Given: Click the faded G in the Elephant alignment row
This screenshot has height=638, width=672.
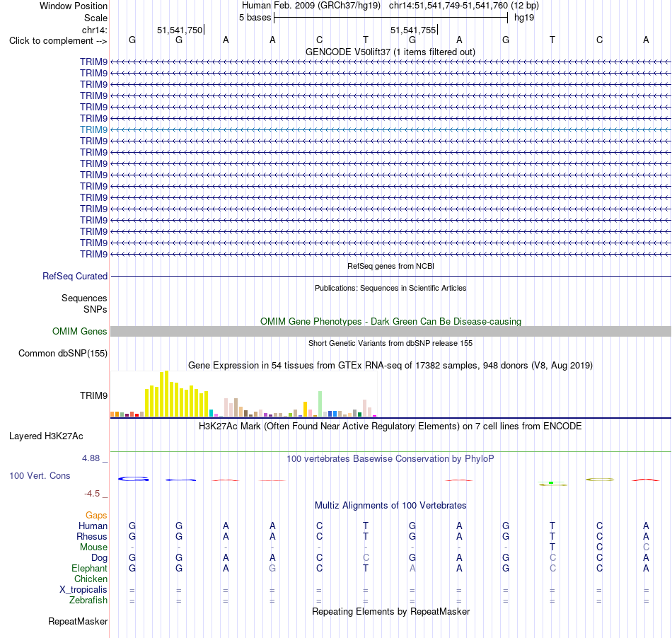Looking at the screenshot, I should point(272,568).
